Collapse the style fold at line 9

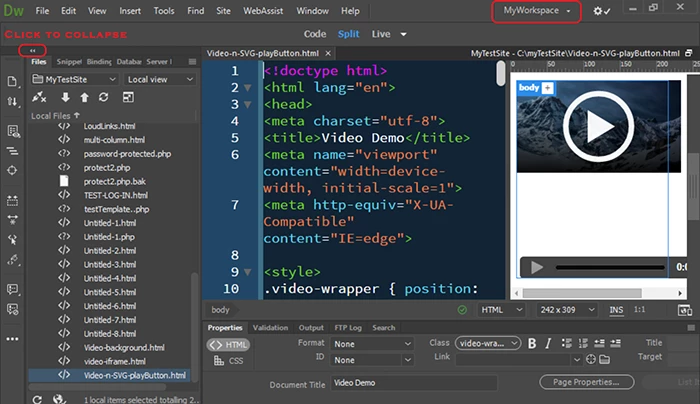[247, 272]
